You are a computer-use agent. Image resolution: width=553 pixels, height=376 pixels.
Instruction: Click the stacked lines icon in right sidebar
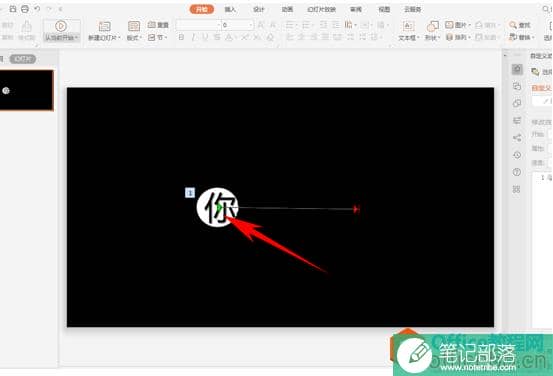tap(517, 121)
